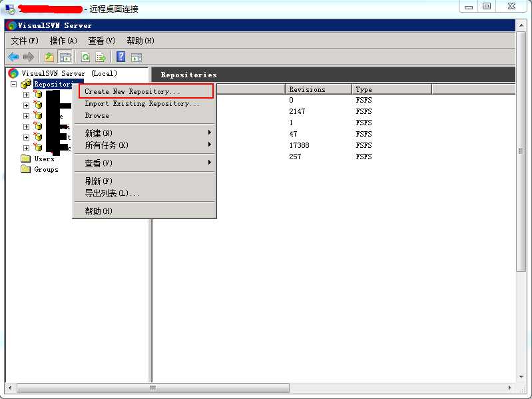Screen dimensions: 532x399
Task: Click the remote desktop title bar icon
Action: click(x=10, y=9)
